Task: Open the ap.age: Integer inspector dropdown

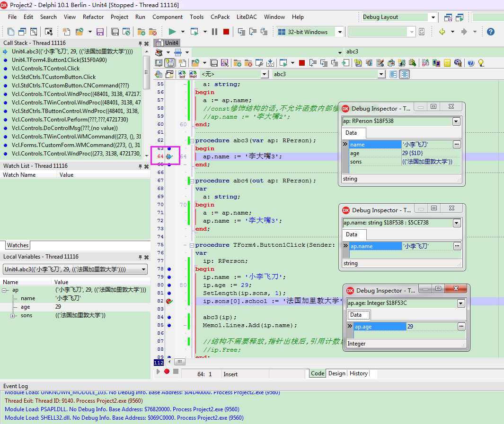Action: 461,303
